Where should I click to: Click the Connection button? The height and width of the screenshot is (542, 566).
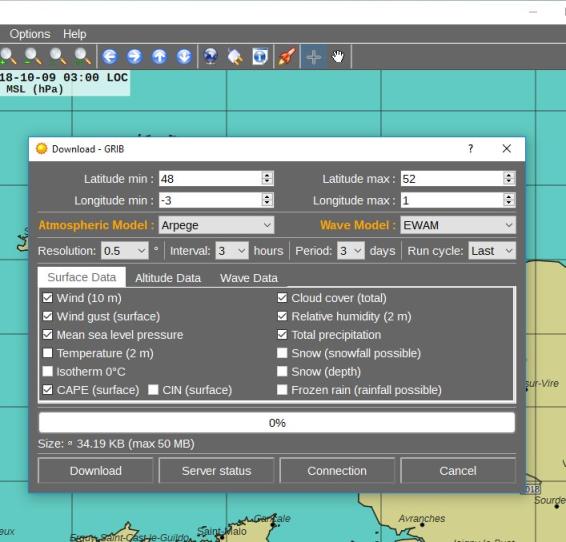point(337,471)
